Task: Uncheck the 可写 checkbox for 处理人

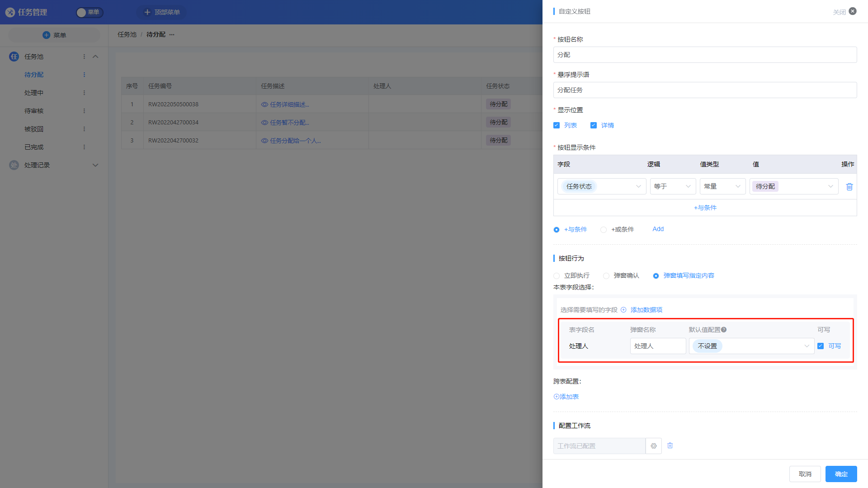Action: [821, 346]
